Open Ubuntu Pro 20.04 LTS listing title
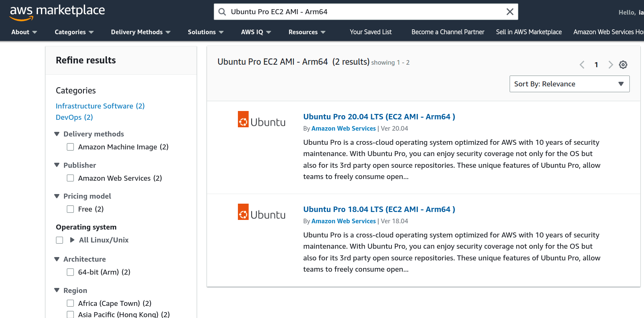 click(379, 117)
